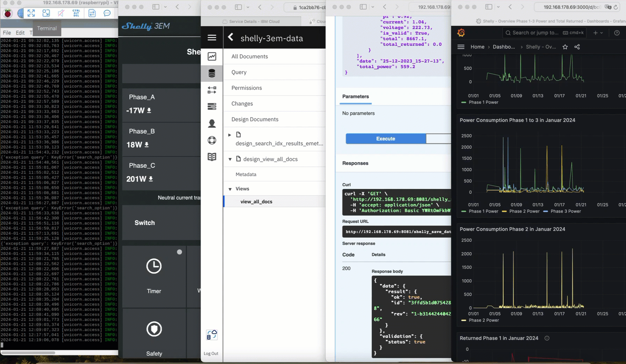Click Home breadcrumb in Grafana
This screenshot has height=364, width=626.
pyautogui.click(x=477, y=47)
